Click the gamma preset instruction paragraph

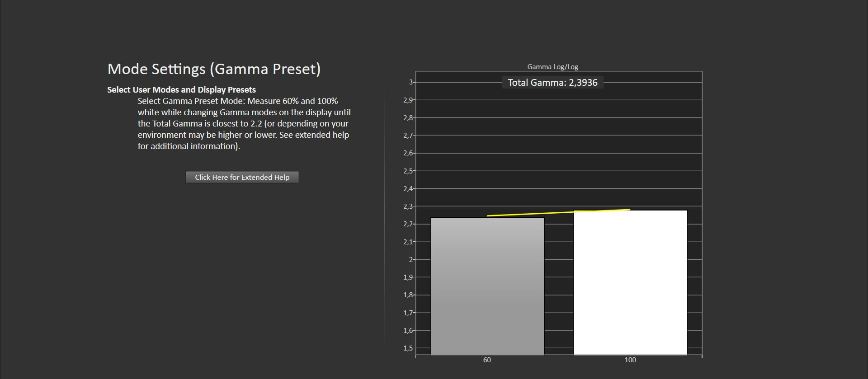click(x=244, y=123)
